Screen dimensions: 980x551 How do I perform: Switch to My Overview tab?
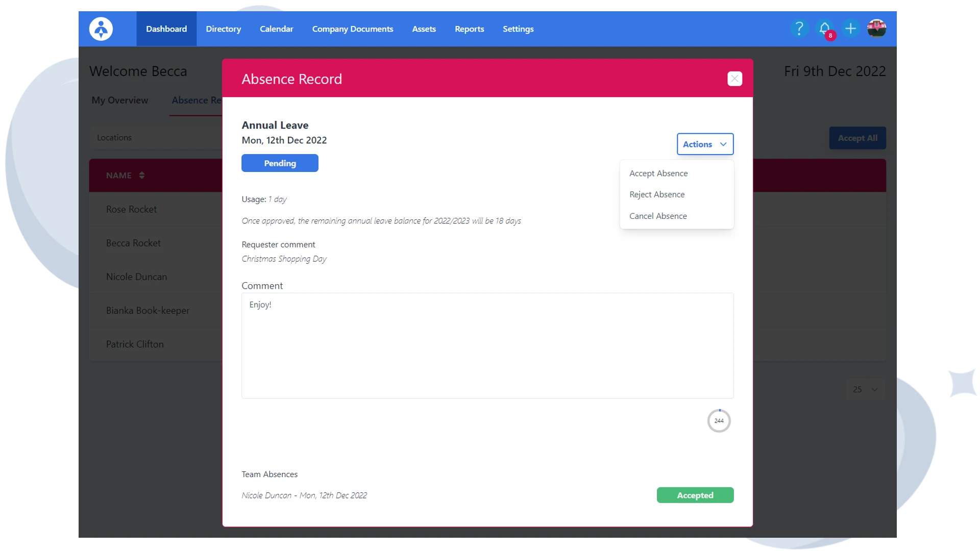pyautogui.click(x=120, y=99)
